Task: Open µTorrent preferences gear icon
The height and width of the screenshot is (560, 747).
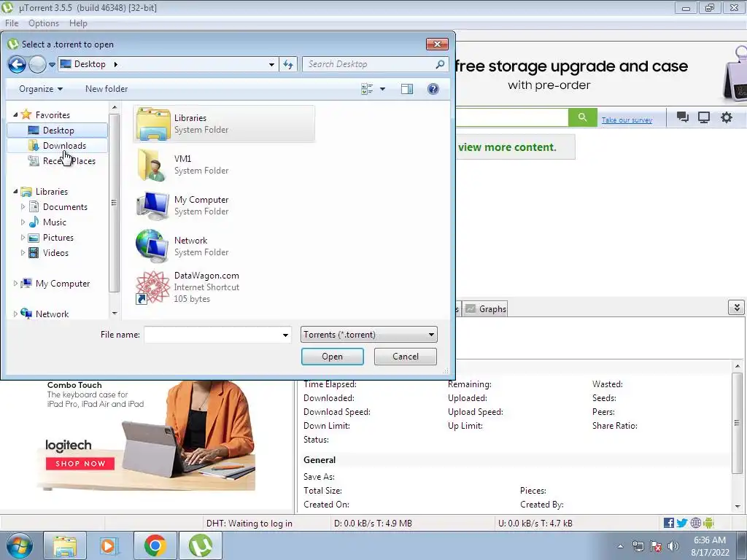Action: point(726,117)
